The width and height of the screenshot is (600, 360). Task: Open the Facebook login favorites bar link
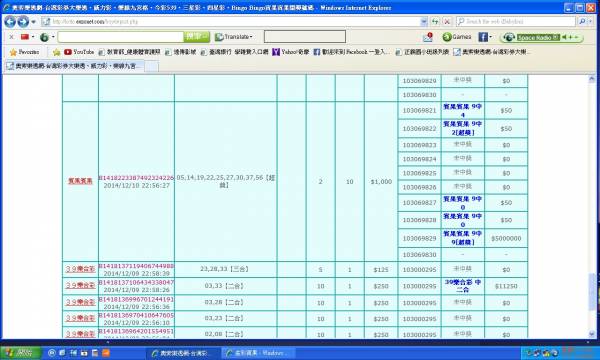click(351, 52)
